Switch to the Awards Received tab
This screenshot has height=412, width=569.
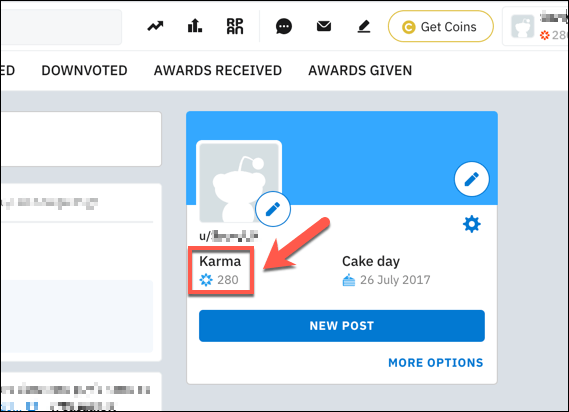[x=218, y=70]
